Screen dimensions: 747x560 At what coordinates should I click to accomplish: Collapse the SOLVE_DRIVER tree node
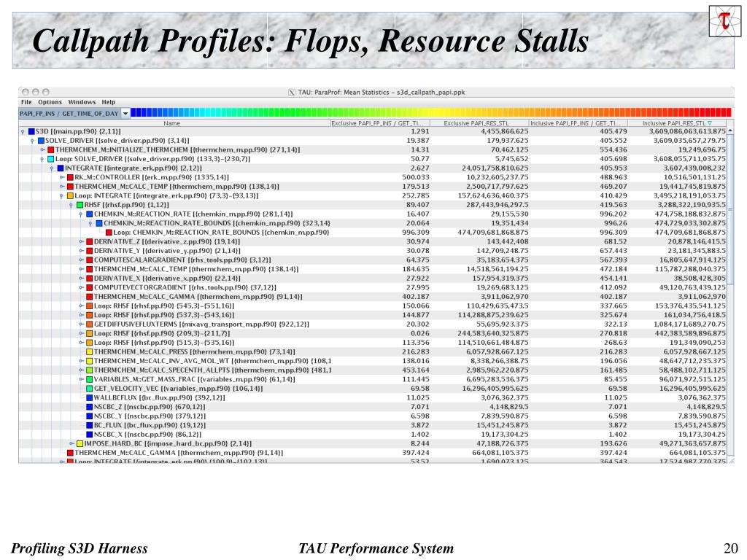click(32, 141)
